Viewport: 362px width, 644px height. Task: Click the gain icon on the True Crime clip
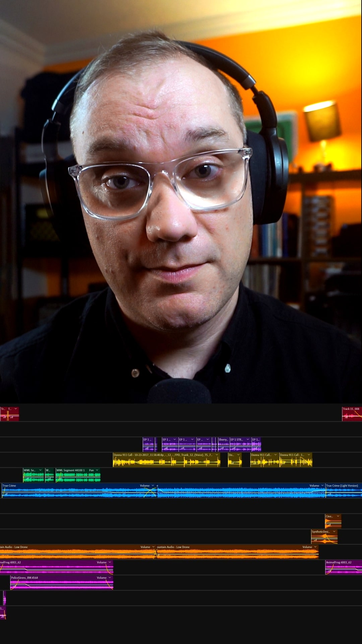coord(5,494)
